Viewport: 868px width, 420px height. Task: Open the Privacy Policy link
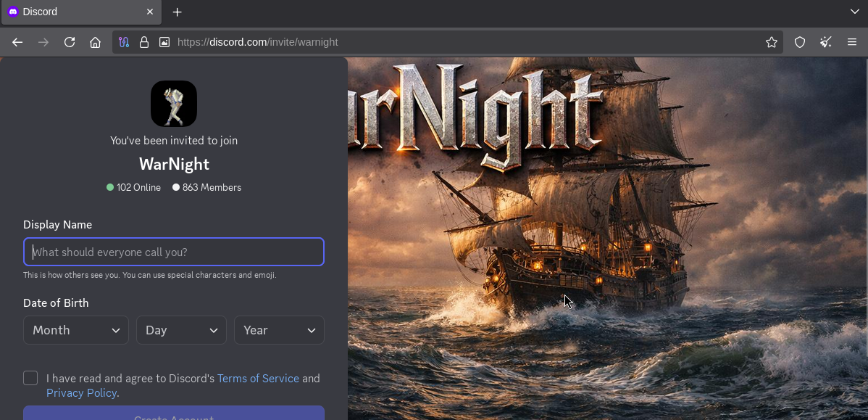click(81, 392)
